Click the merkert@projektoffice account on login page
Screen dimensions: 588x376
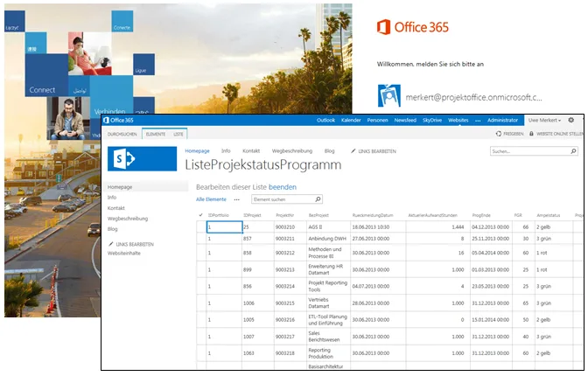(473, 97)
